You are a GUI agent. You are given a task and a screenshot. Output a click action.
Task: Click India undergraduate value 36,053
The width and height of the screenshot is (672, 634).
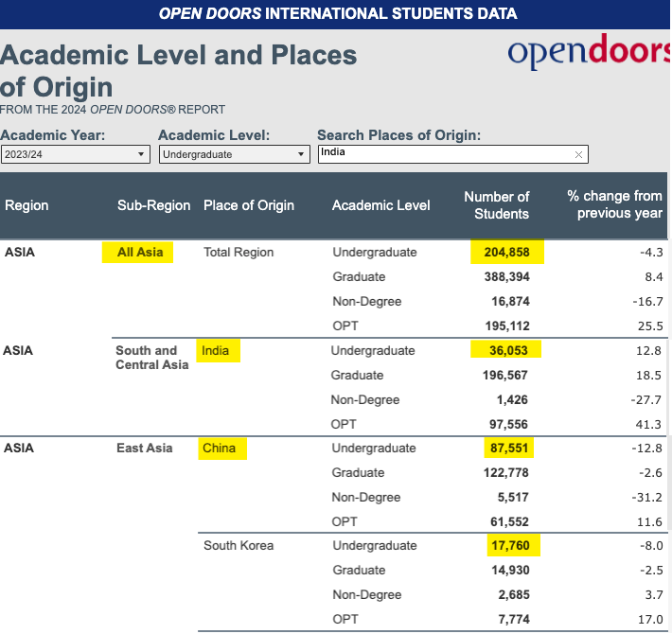[504, 350]
